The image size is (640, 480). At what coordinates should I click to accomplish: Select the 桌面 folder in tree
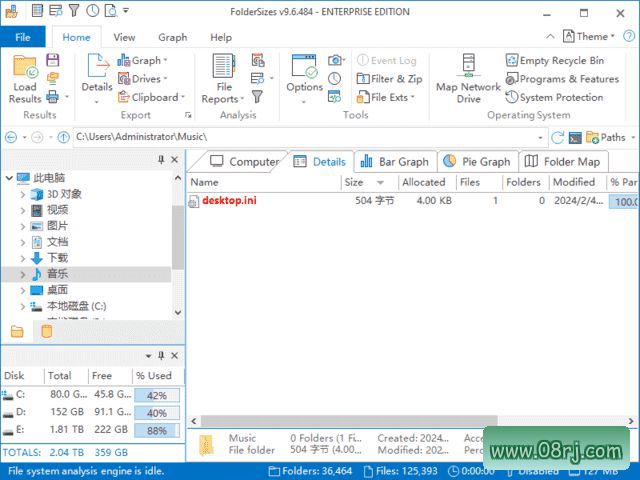[x=57, y=290]
